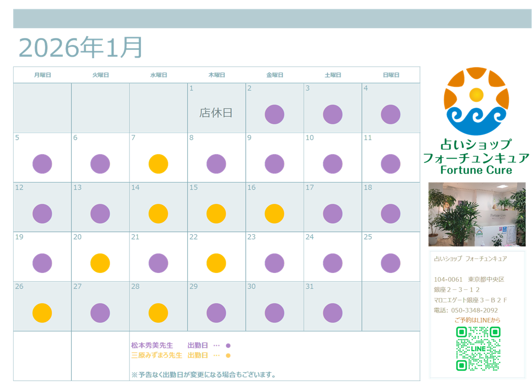Click the yellow legend dot for 三原みずまろ先生
Image resolution: width=532 pixels, height=392 pixels.
(x=228, y=355)
